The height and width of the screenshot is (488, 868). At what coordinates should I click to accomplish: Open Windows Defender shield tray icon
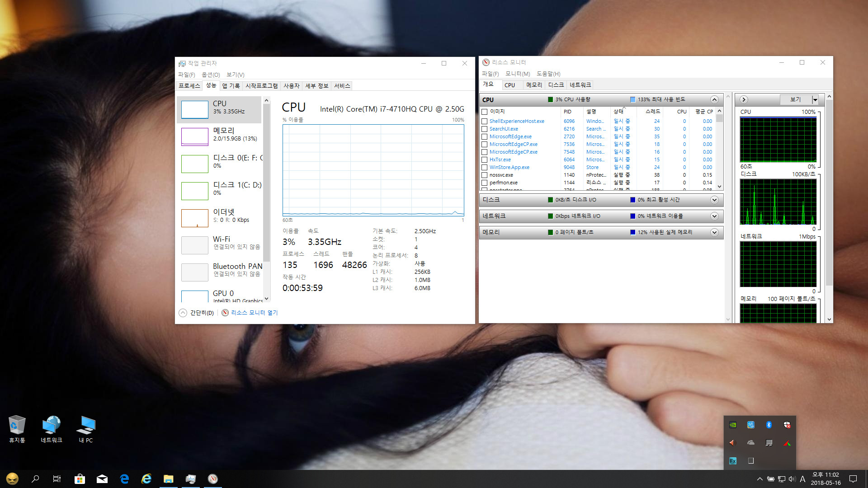(x=787, y=425)
